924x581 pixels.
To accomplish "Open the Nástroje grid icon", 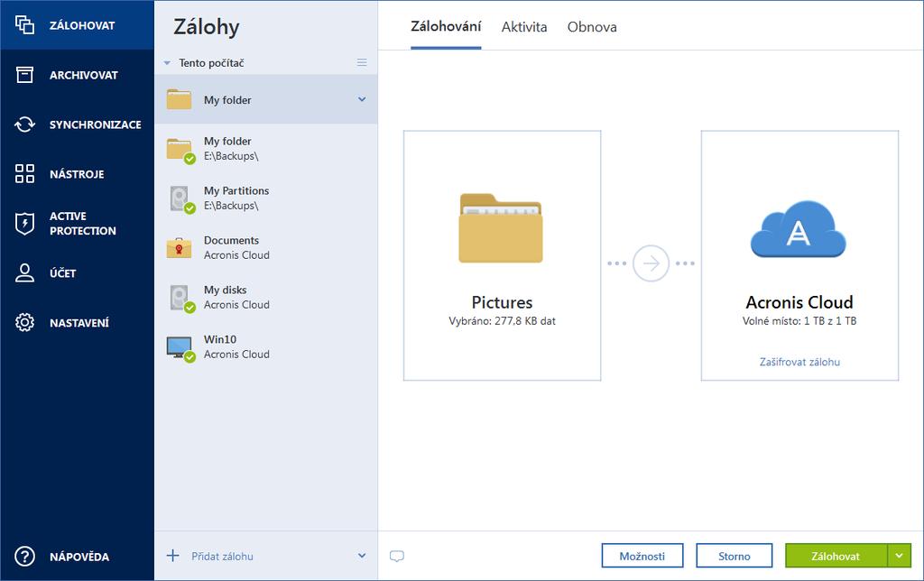I will 24,174.
